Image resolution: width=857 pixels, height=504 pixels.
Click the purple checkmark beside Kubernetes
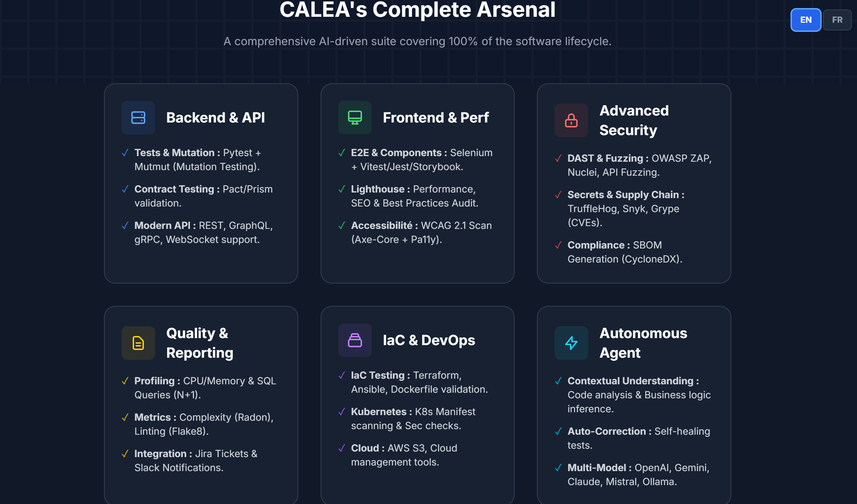[341, 412]
